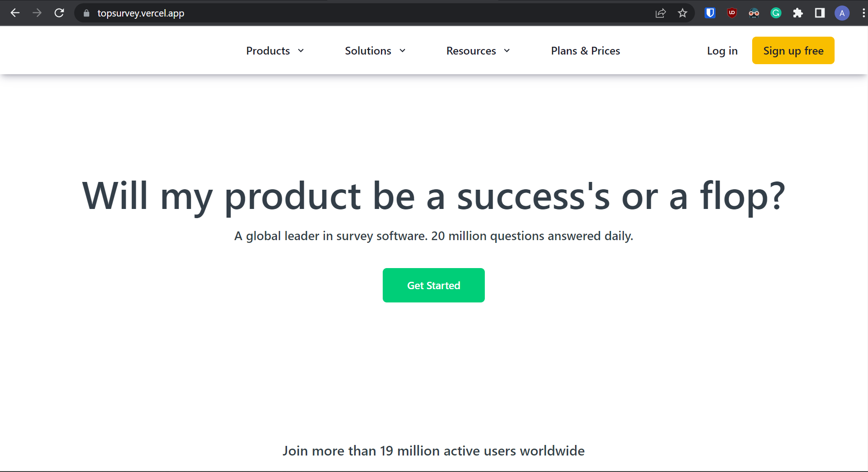This screenshot has width=868, height=472.
Task: Expand the Solutions dropdown menu
Action: [x=375, y=51]
